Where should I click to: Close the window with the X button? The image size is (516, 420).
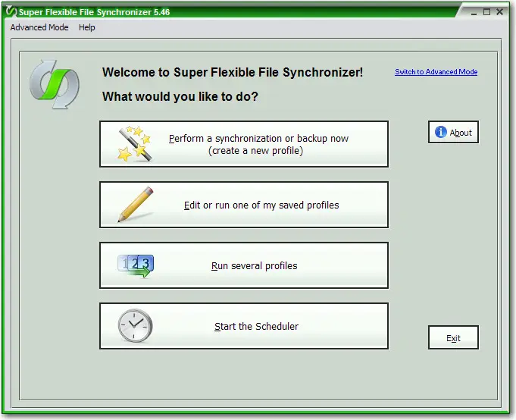pos(499,12)
